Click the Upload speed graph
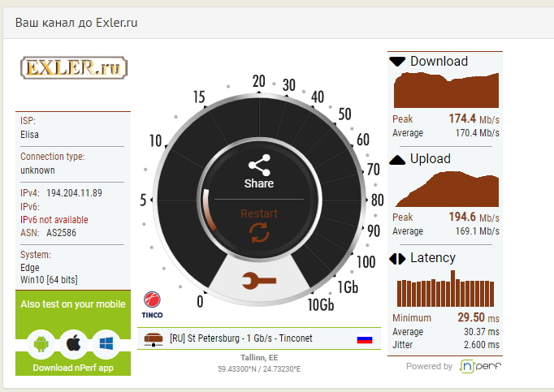 click(x=445, y=188)
